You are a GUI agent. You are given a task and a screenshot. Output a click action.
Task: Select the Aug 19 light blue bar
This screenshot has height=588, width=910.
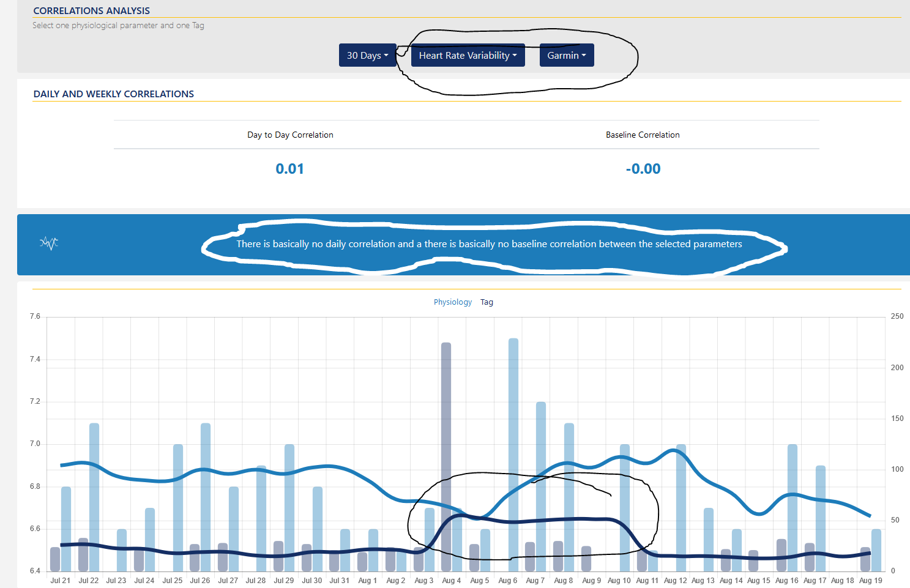876,551
